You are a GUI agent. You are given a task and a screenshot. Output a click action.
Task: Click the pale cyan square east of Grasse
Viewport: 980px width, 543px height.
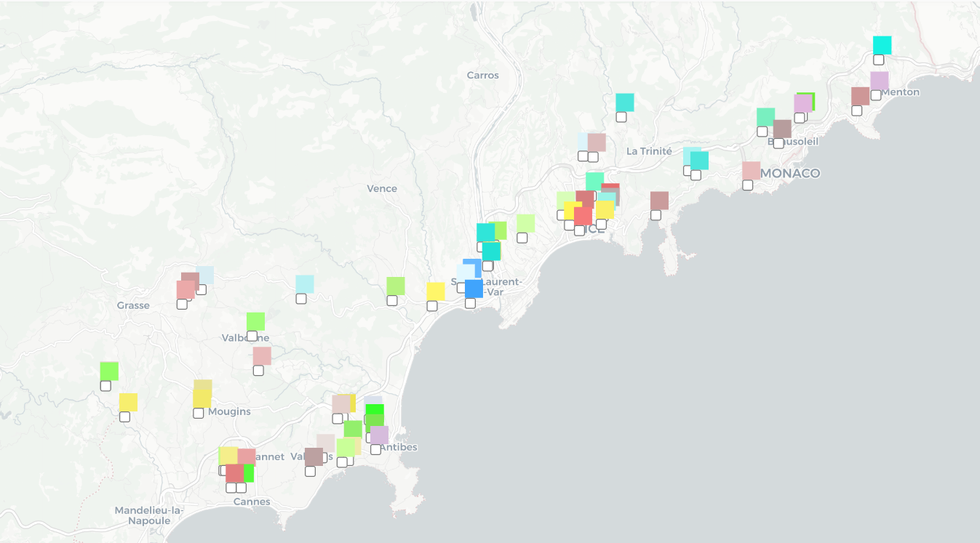coord(304,284)
